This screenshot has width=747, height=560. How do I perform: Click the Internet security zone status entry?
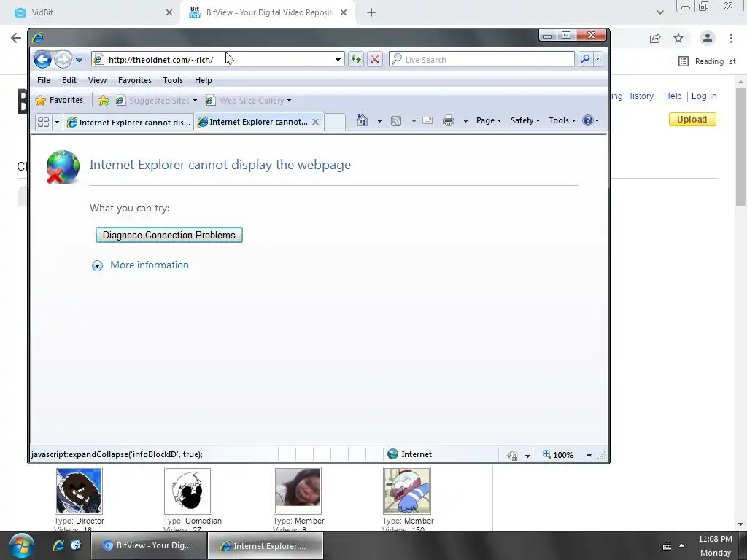pos(410,454)
